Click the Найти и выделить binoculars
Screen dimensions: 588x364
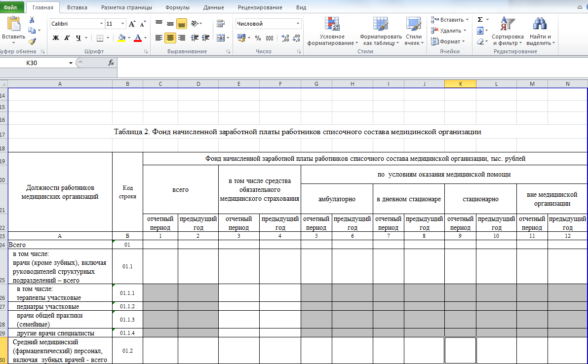coord(540,32)
